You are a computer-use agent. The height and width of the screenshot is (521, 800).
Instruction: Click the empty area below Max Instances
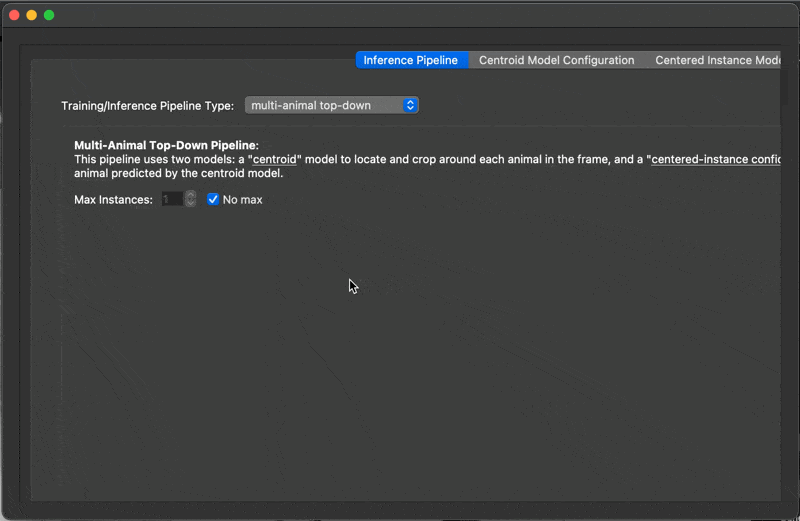pos(400,350)
